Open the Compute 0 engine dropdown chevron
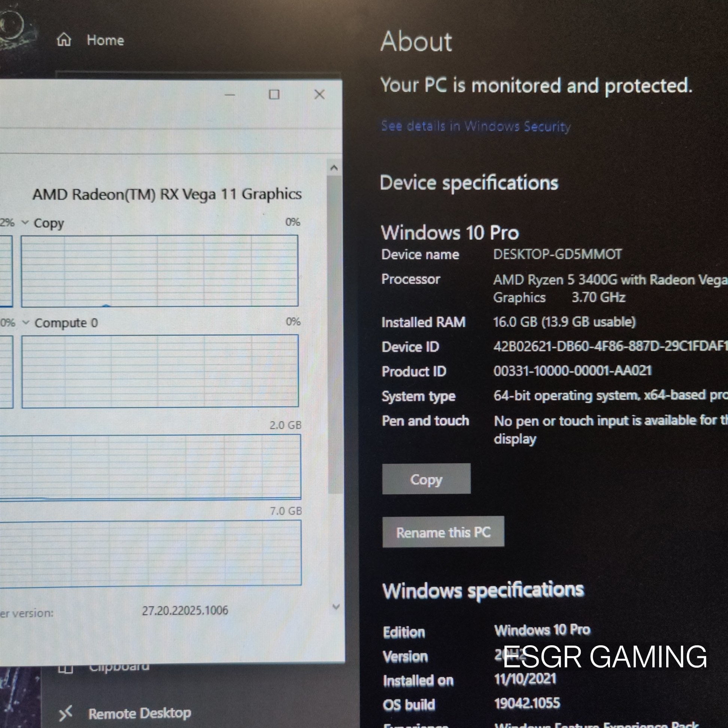The height and width of the screenshot is (728, 728). (25, 322)
